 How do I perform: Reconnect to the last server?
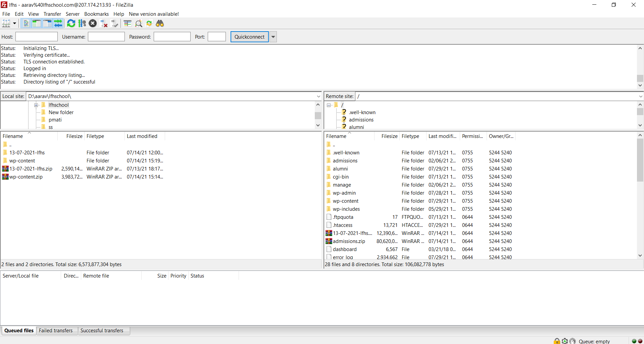click(115, 23)
